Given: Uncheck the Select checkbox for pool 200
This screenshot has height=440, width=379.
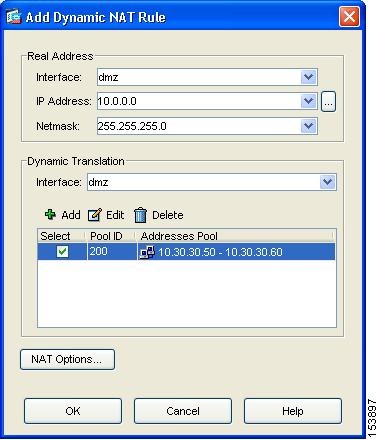Looking at the screenshot, I should tap(62, 252).
